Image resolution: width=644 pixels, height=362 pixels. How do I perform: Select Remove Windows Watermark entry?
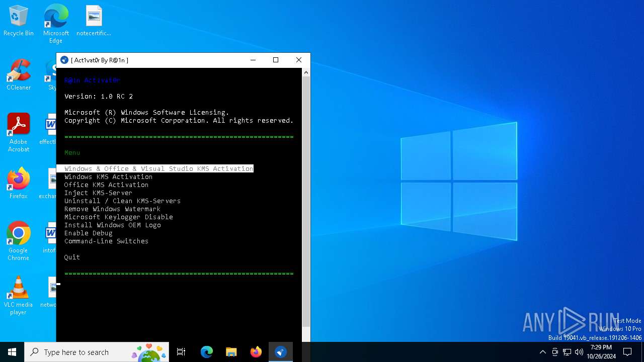click(x=112, y=209)
